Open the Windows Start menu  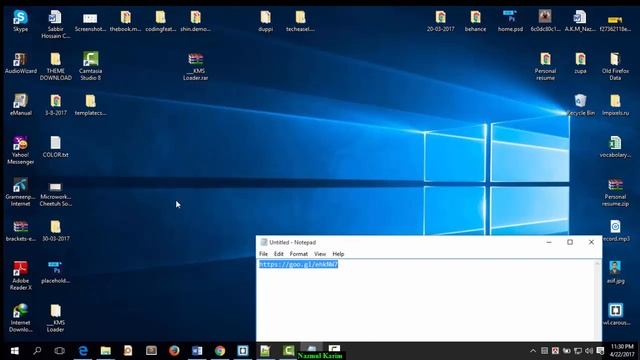click(15, 351)
